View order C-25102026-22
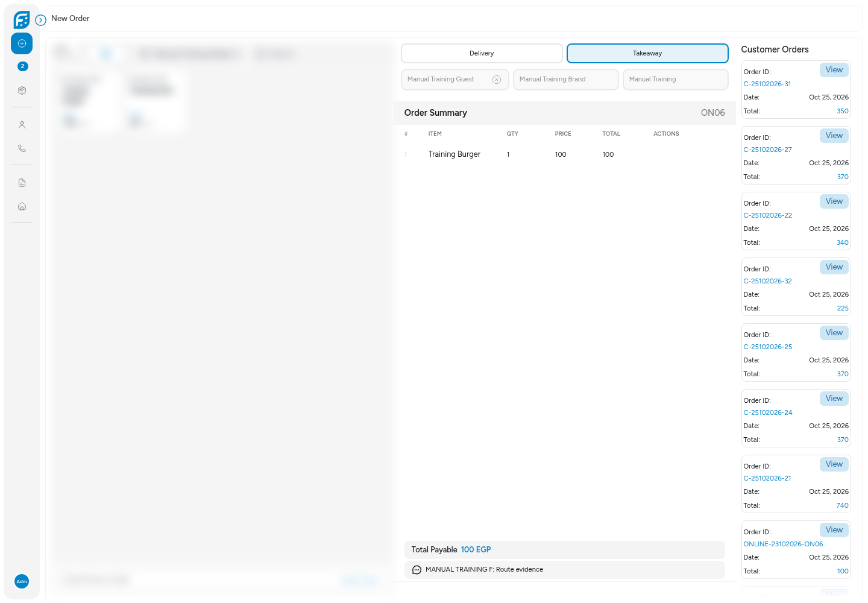Viewport: 868px width, 603px height. tap(834, 201)
